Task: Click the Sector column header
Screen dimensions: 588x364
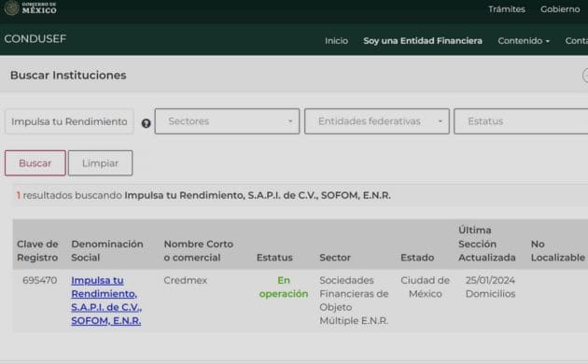Action: [335, 258]
